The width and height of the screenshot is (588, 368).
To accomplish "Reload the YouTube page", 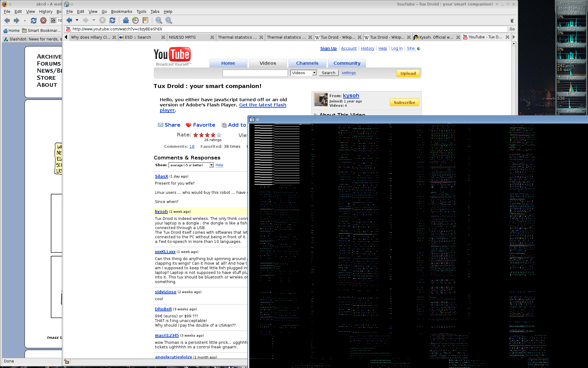I will point(112,20).
